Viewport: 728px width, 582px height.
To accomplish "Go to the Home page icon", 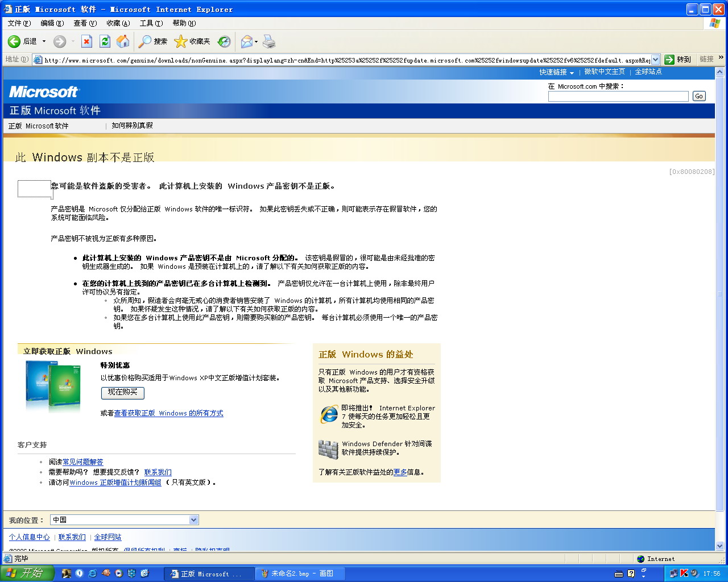I will (x=123, y=41).
